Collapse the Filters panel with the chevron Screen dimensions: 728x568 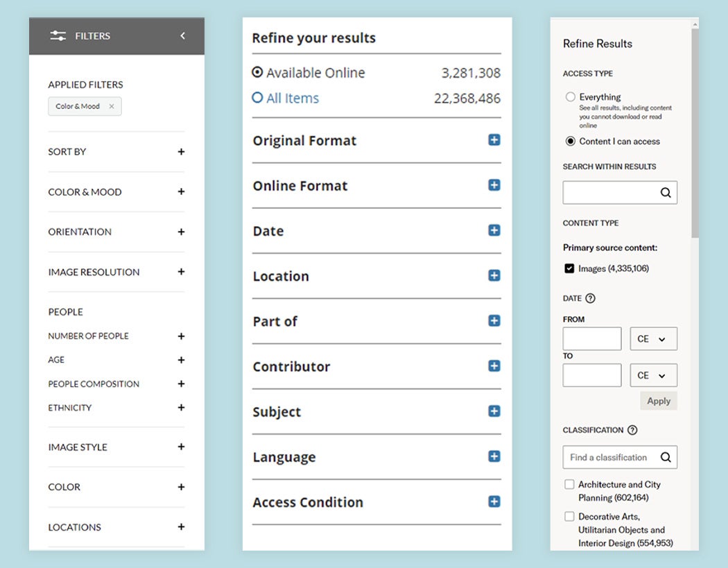tap(182, 36)
